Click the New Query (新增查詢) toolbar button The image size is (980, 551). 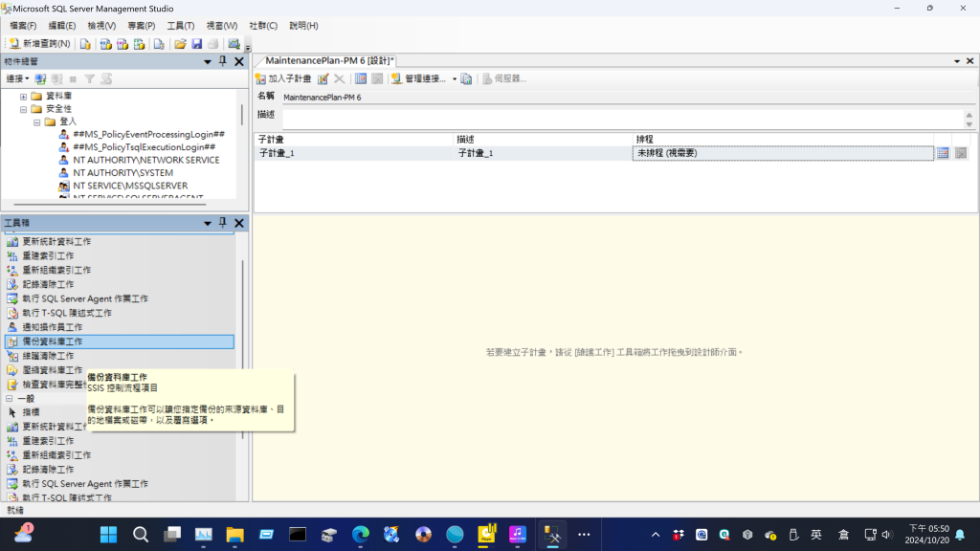click(39, 44)
